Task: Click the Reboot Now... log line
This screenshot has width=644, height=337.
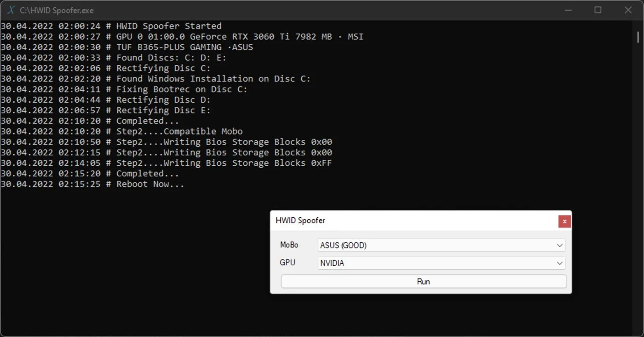Action: pyautogui.click(x=92, y=185)
